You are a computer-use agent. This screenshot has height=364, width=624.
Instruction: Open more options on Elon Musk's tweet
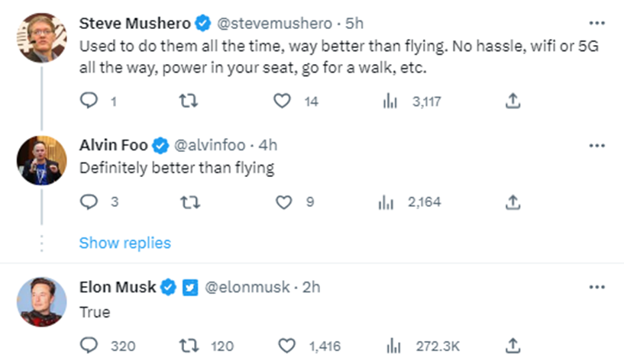tap(597, 287)
